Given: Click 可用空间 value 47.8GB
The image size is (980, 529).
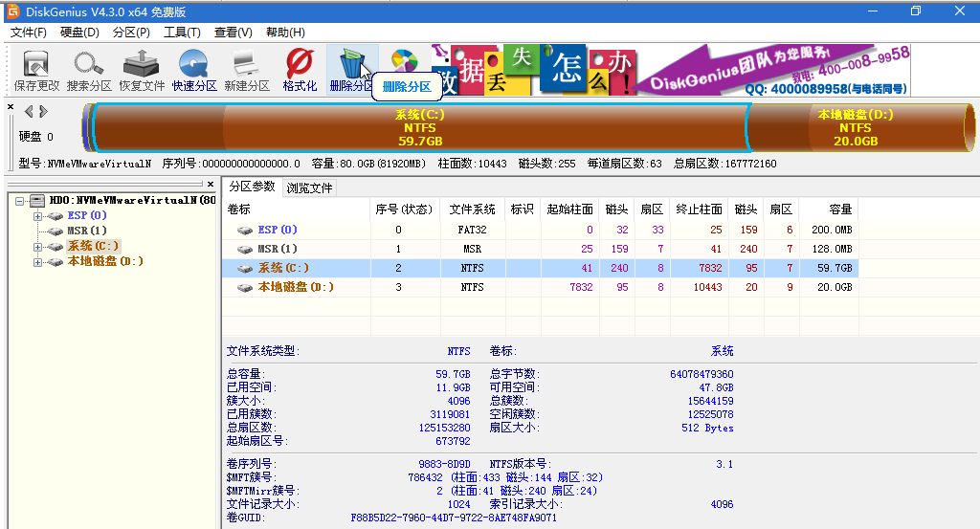Looking at the screenshot, I should point(716,387).
